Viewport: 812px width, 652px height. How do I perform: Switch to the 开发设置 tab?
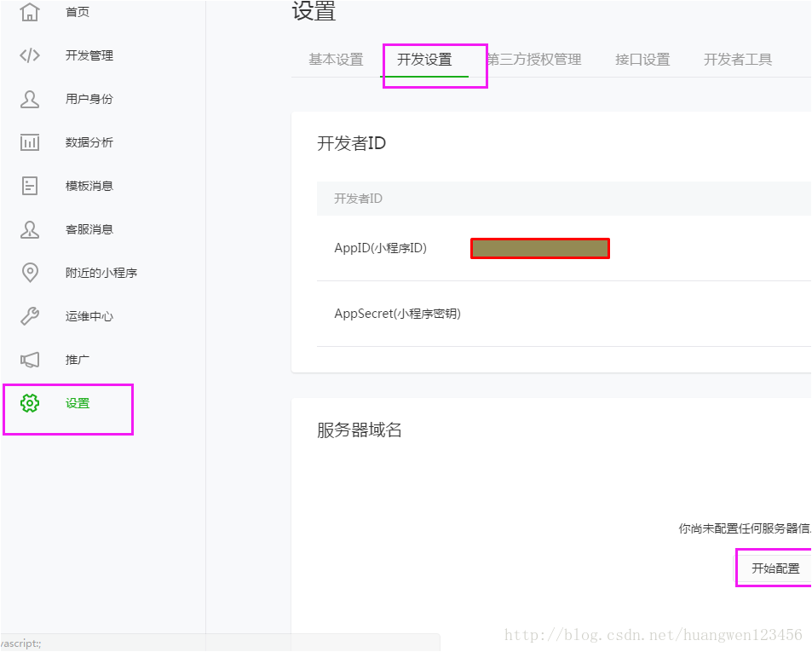click(424, 60)
